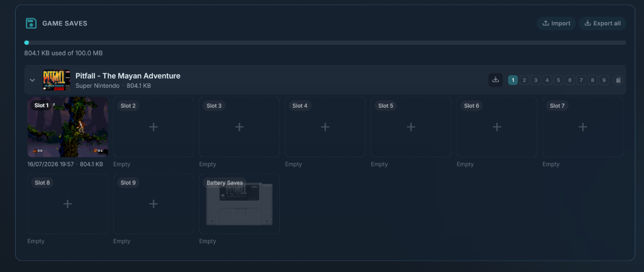Click the Pitfall cover art icon
The height and width of the screenshot is (272, 644).
click(56, 80)
